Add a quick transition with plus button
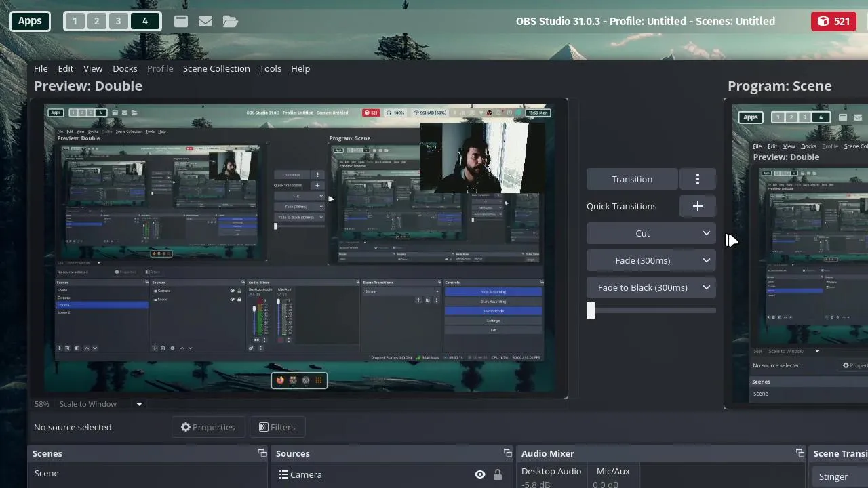 pyautogui.click(x=698, y=206)
